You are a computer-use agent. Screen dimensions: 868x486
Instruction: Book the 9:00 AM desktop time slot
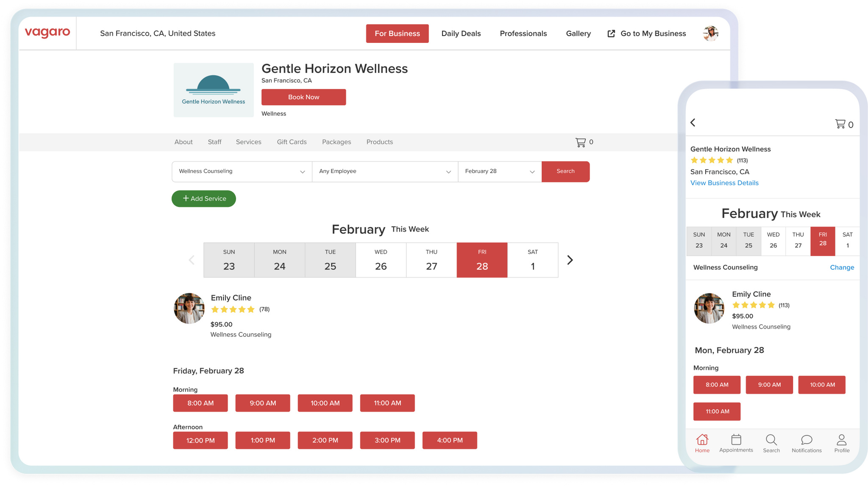pos(263,403)
